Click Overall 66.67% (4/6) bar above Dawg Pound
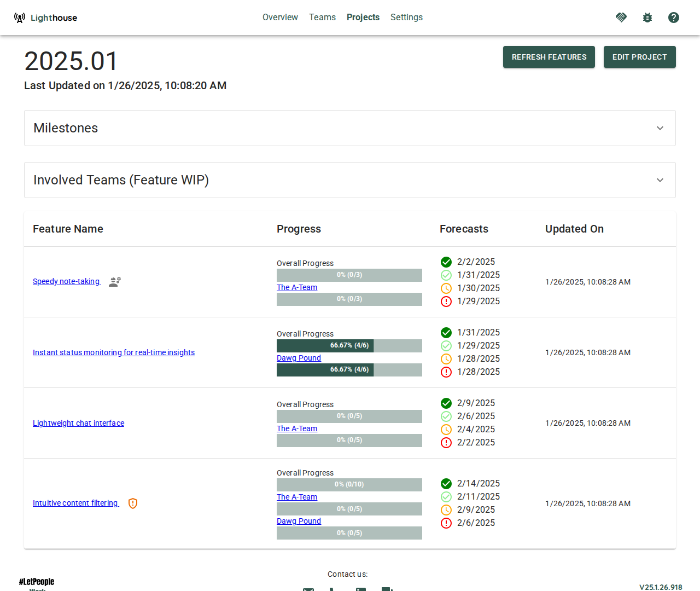The width and height of the screenshot is (700, 591). 349,346
